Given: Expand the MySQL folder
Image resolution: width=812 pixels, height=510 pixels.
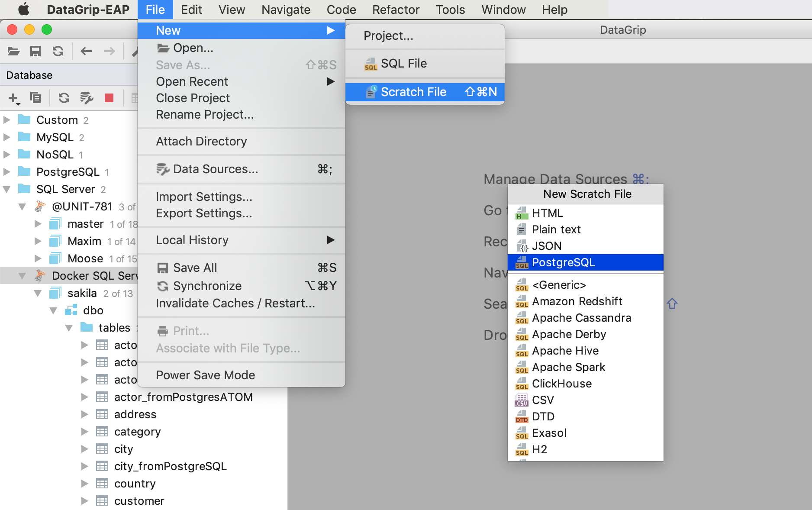Looking at the screenshot, I should [6, 137].
